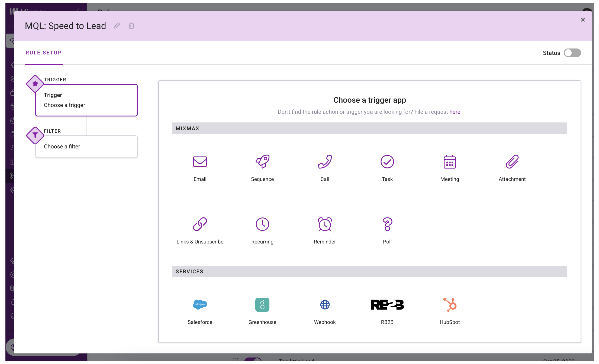Close the rule setup dialog

(583, 20)
